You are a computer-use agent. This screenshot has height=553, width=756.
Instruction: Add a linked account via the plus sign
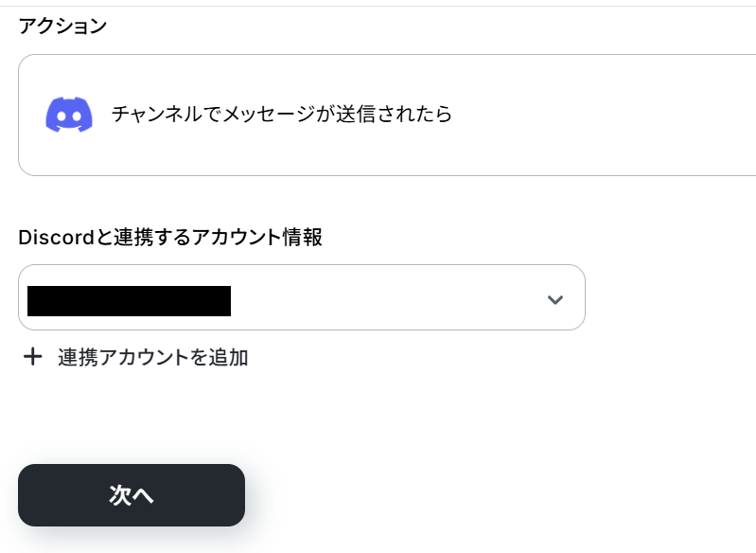(33, 357)
